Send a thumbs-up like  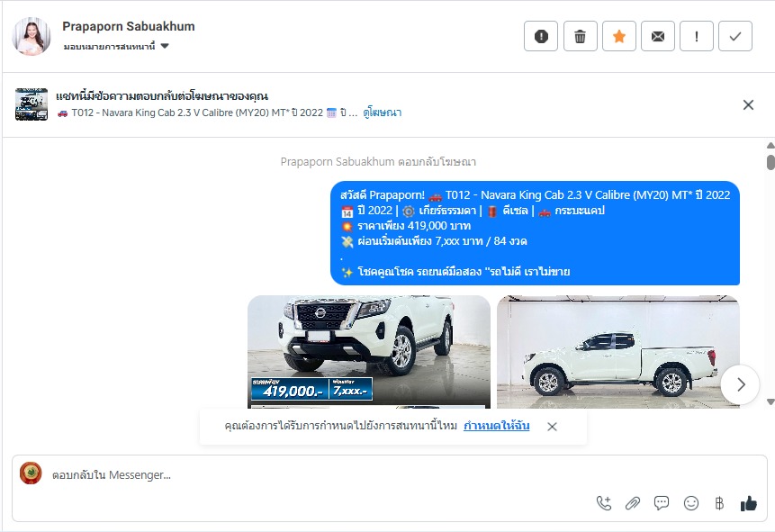[748, 503]
